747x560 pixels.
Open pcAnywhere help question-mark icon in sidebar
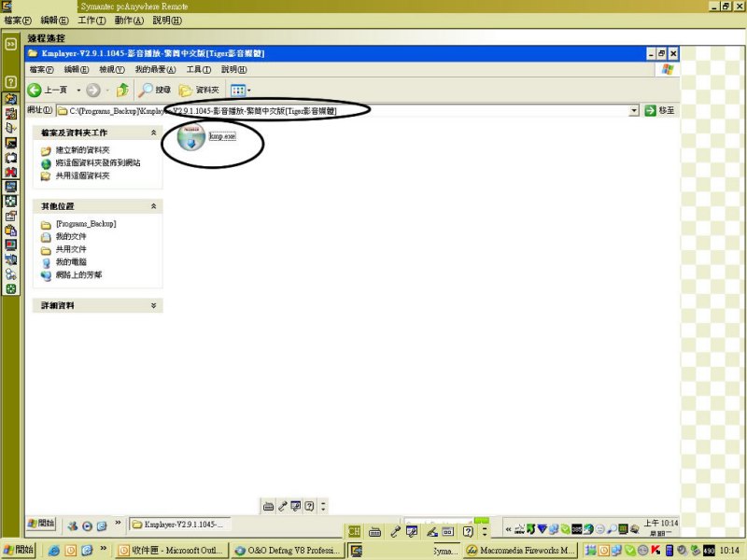(10, 82)
